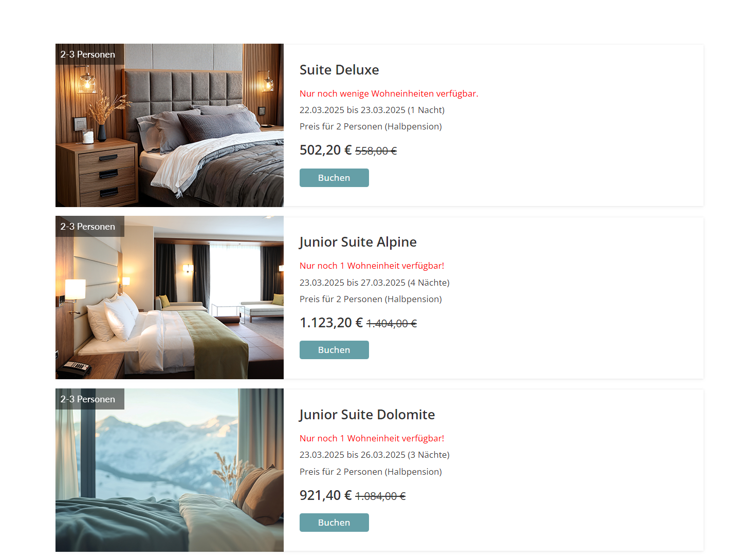Image resolution: width=756 pixels, height=558 pixels.
Task: Click the 921,40 € price
Action: point(326,495)
